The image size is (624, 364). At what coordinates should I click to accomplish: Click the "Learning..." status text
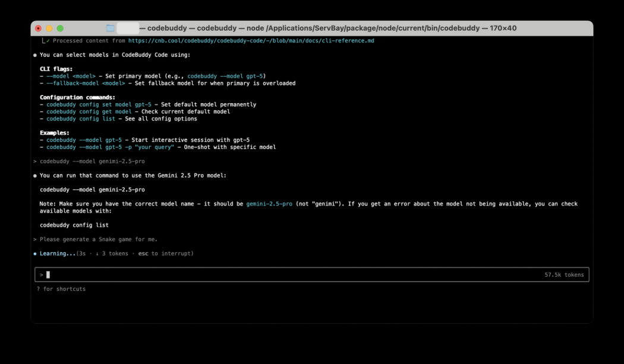click(x=57, y=254)
